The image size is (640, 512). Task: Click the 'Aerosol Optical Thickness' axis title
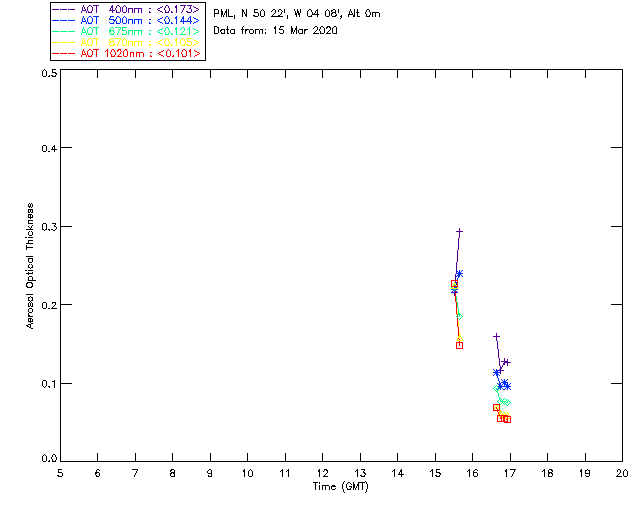coord(29,266)
